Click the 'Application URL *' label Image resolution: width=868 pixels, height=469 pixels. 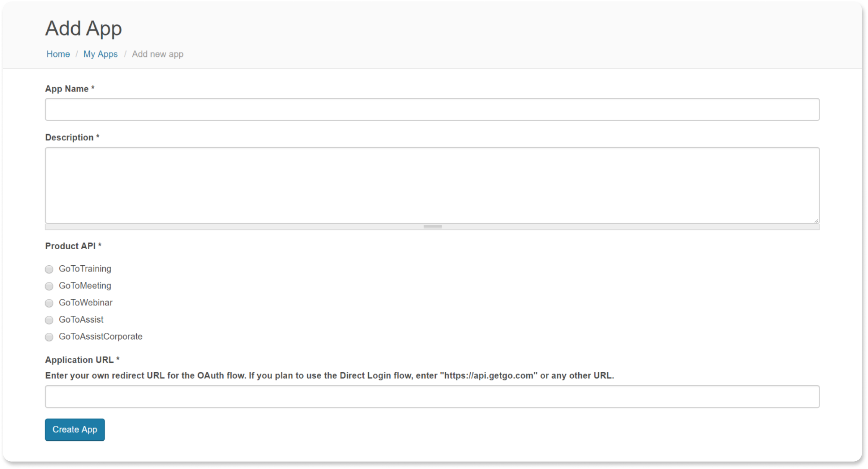click(82, 360)
